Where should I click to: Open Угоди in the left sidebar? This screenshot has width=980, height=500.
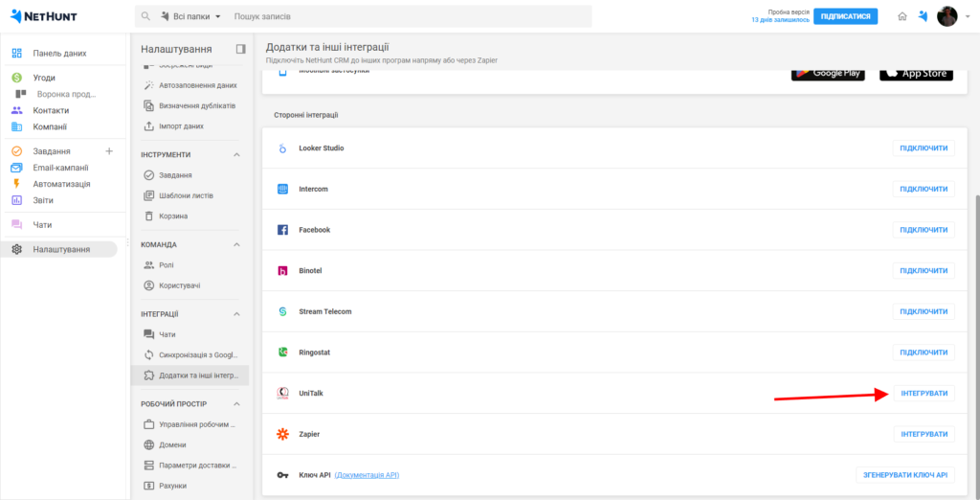click(44, 78)
